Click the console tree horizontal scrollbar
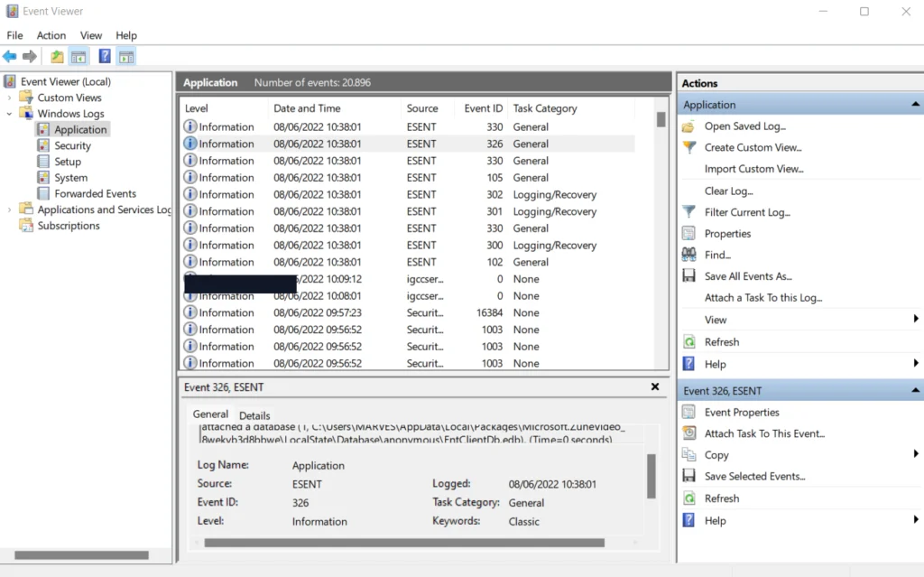The image size is (924, 577). [81, 555]
